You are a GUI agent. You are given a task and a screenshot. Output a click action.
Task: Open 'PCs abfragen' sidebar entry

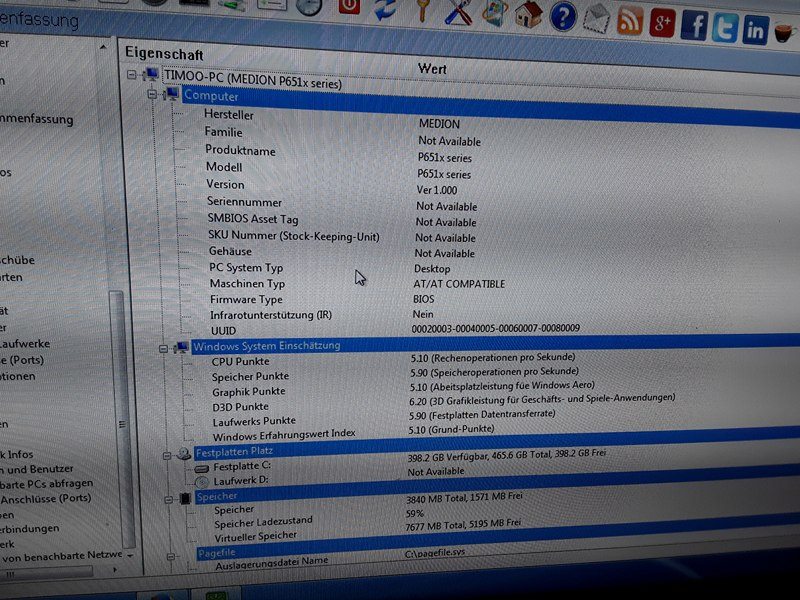tap(47, 483)
